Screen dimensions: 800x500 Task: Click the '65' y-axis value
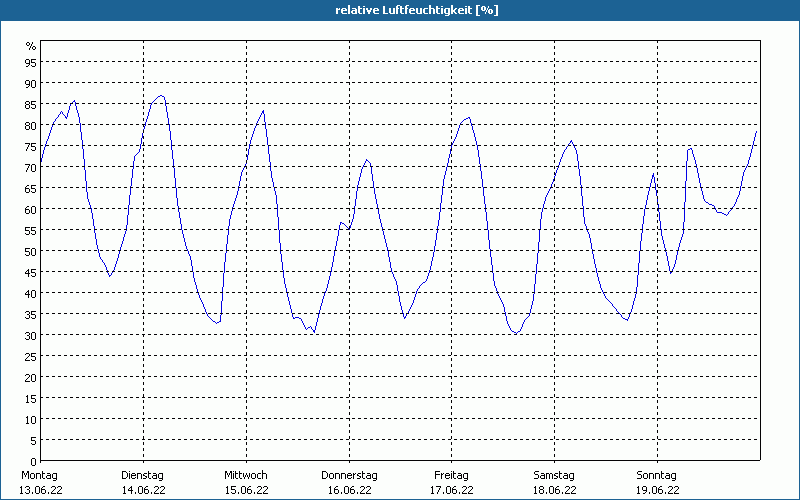(x=31, y=189)
